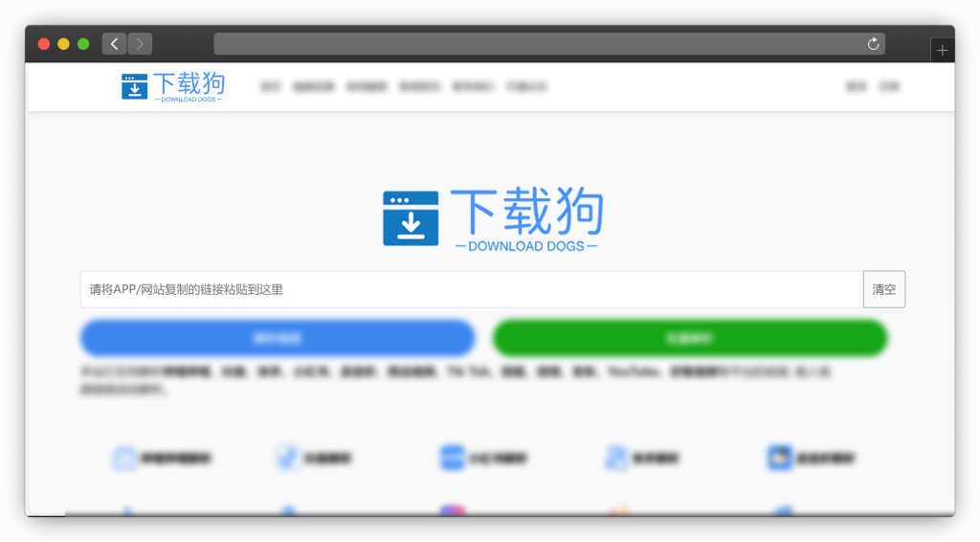Clear the input with the 清空 button
The width and height of the screenshot is (980, 542).
(883, 289)
